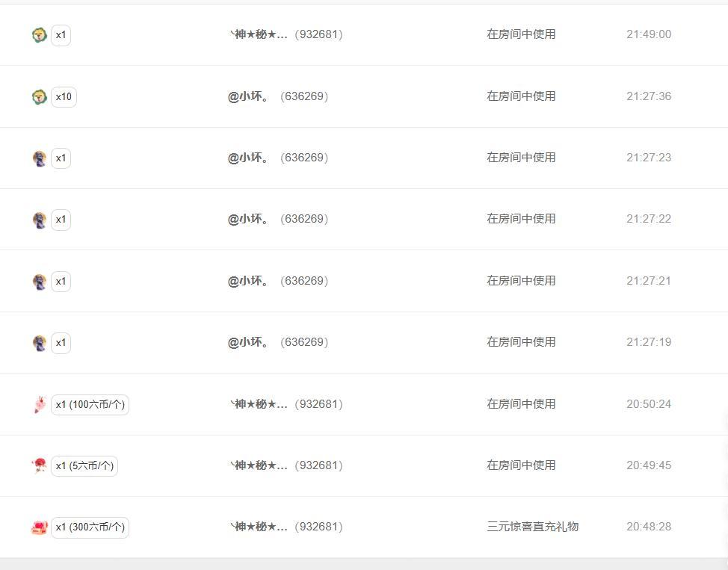Click the x1 (300六币/个) badge
Screen dimensions: 728x570
pos(90,527)
